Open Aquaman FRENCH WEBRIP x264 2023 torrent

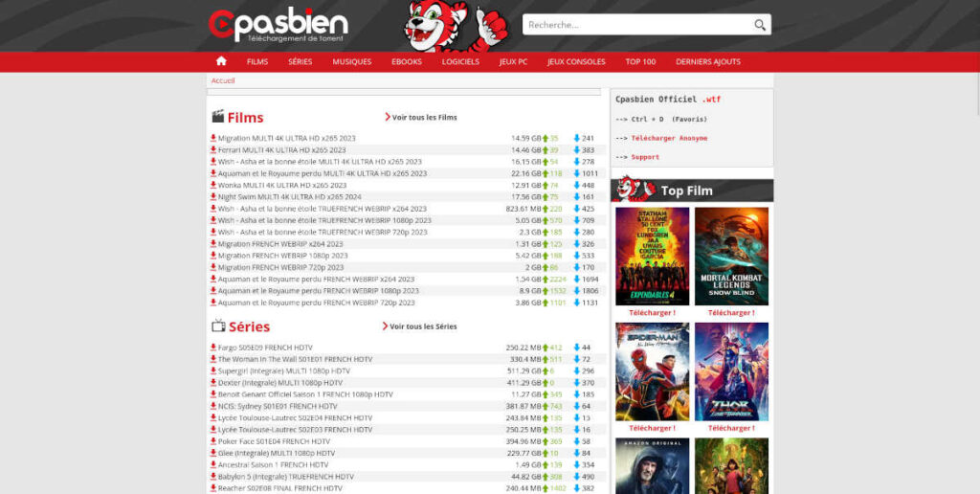[316, 279]
